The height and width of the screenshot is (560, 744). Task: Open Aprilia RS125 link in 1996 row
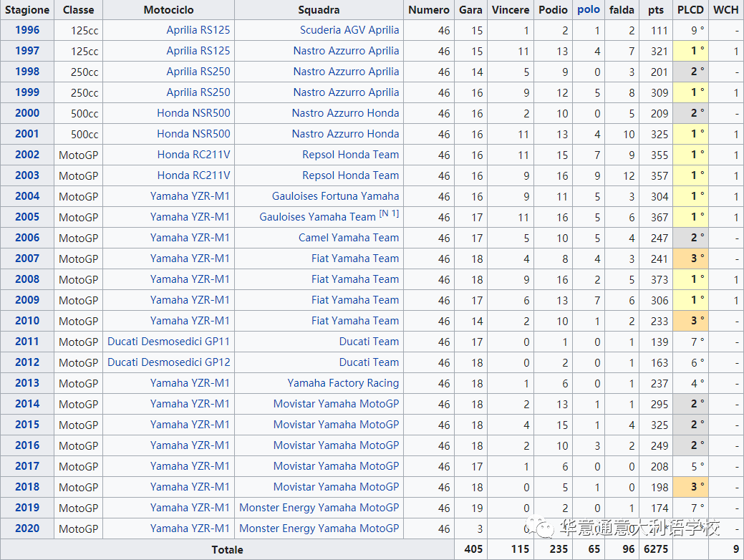click(x=198, y=30)
